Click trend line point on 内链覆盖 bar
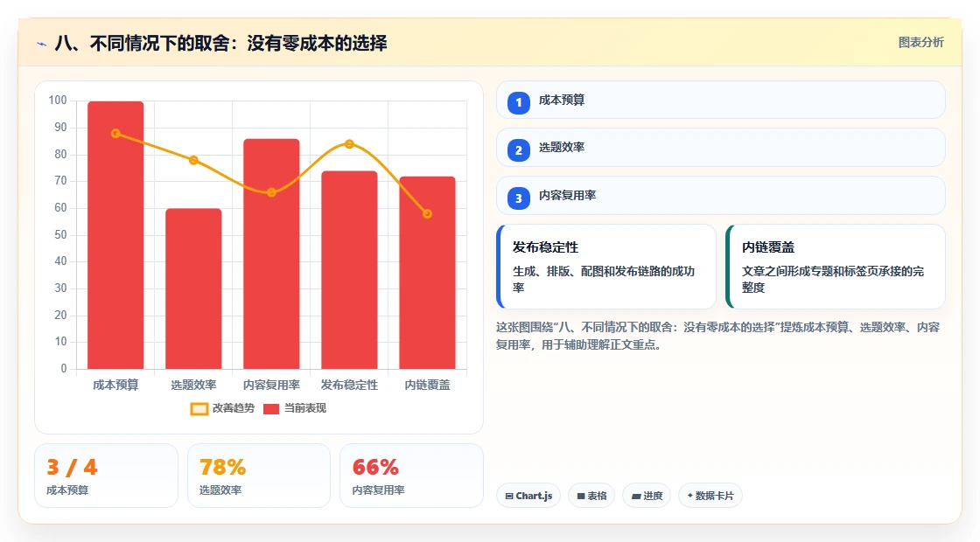The image size is (980, 542). click(x=428, y=213)
